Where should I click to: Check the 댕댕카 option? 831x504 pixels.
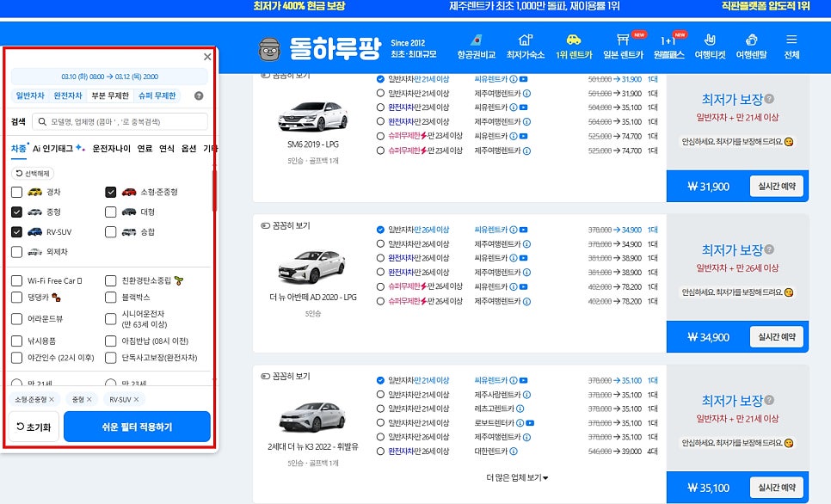[x=17, y=298]
